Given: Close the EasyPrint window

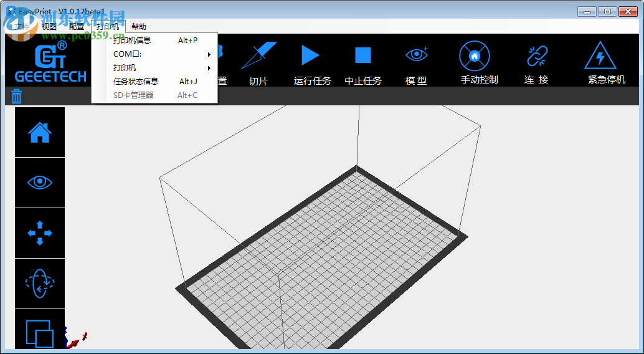Looking at the screenshot, I should pos(628,12).
